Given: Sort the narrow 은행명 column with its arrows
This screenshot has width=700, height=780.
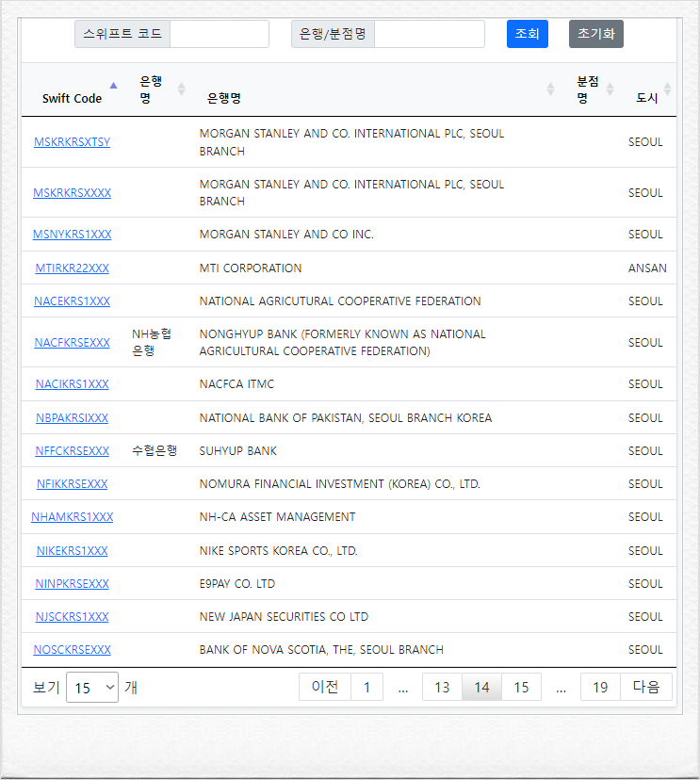Looking at the screenshot, I should coord(181,89).
